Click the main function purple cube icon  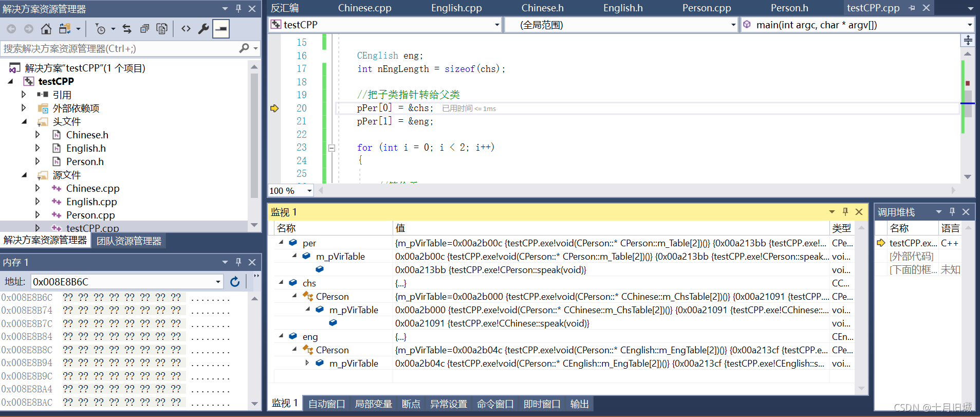pos(747,25)
